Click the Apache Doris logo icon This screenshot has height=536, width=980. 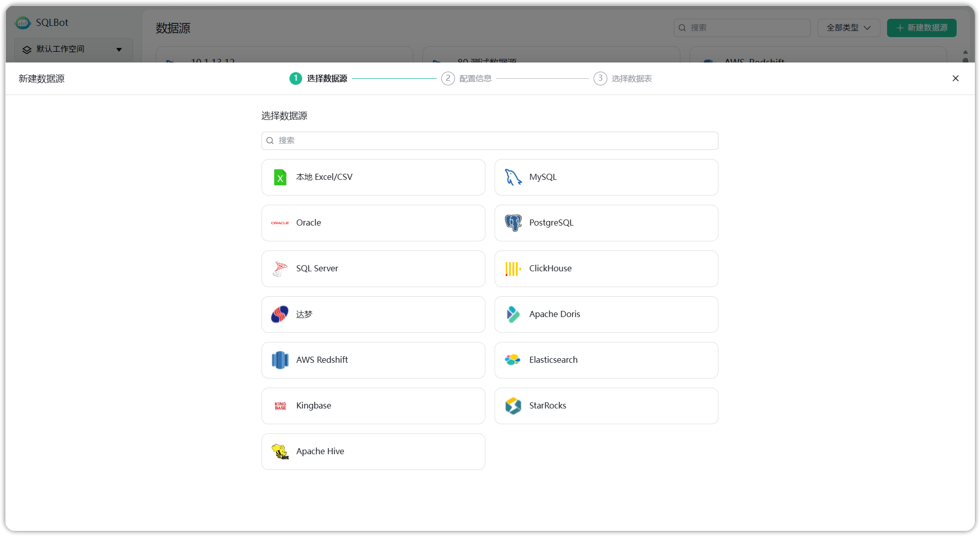(x=513, y=314)
